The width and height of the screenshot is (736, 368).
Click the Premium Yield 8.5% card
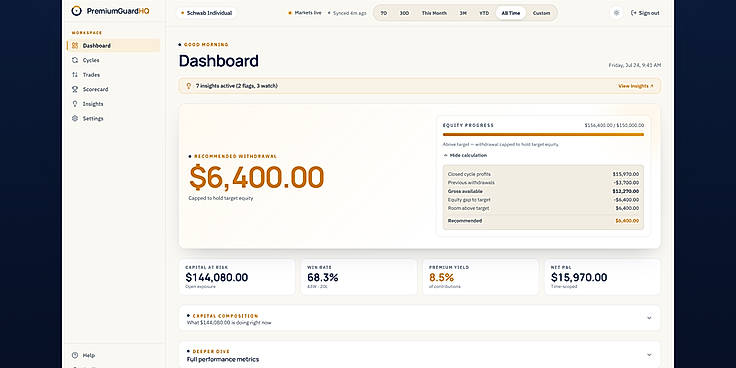[x=481, y=277]
